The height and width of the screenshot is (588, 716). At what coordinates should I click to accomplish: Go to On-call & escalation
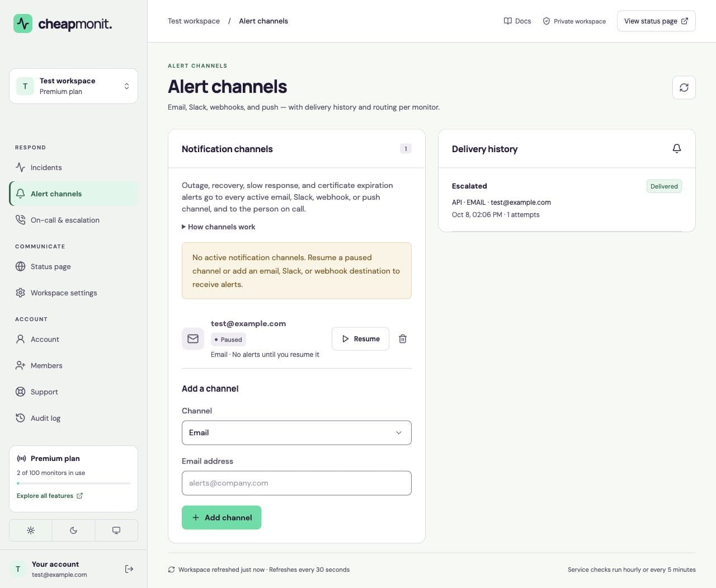pyautogui.click(x=73, y=220)
